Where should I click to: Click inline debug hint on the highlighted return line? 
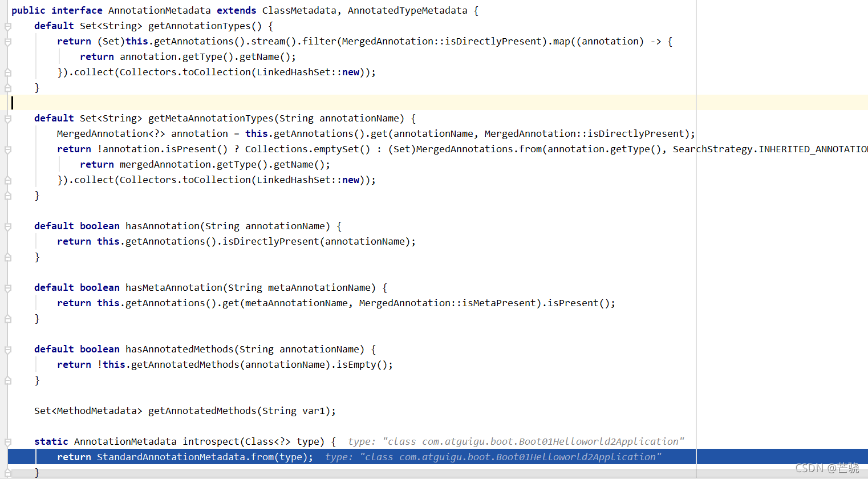[493, 457]
